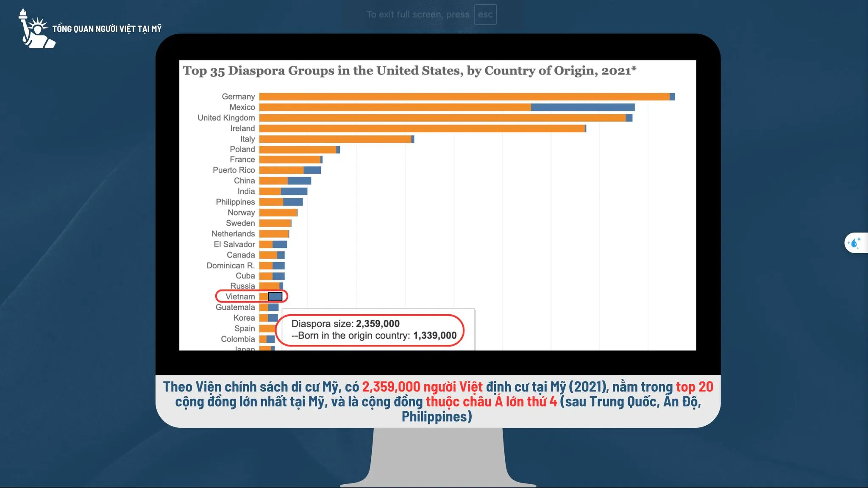Click the 'United Kingdom' label
This screenshot has height=488, width=868.
pos(226,118)
